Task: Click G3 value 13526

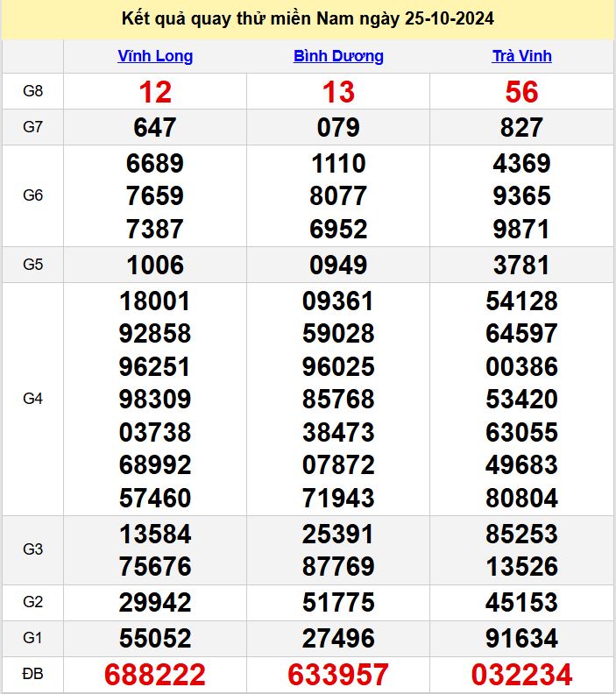Action: coord(521,567)
